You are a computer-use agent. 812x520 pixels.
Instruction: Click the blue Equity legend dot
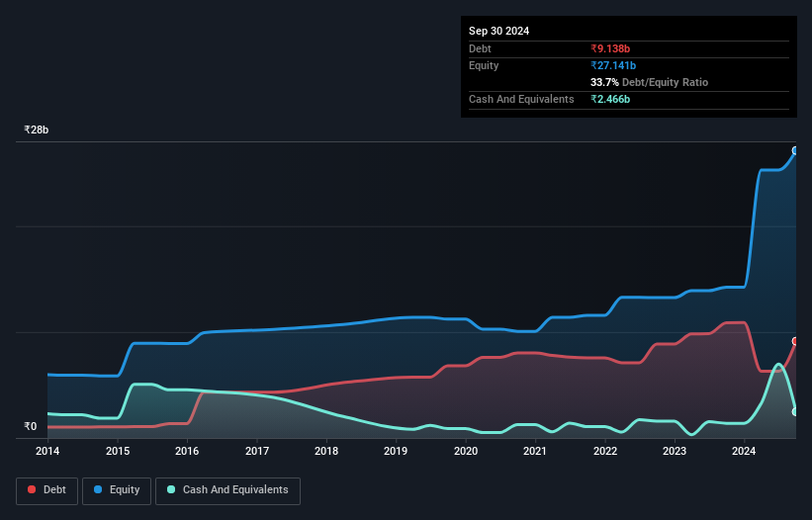point(98,489)
